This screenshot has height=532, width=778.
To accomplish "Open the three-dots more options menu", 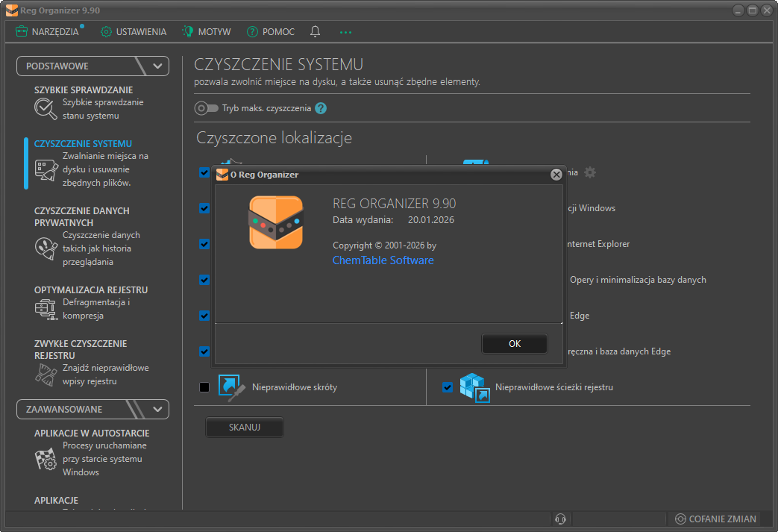I will click(345, 32).
